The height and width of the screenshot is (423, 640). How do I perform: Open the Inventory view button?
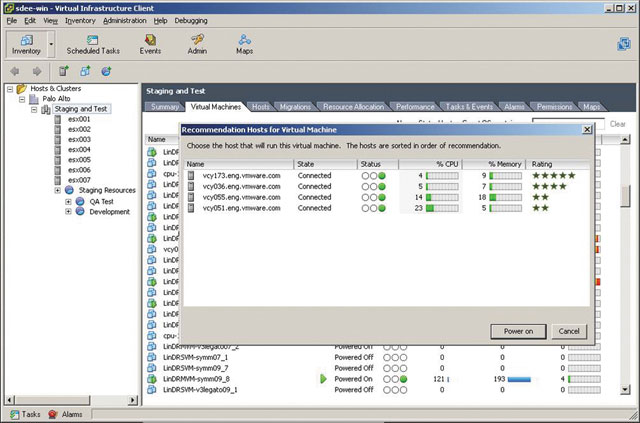click(27, 45)
